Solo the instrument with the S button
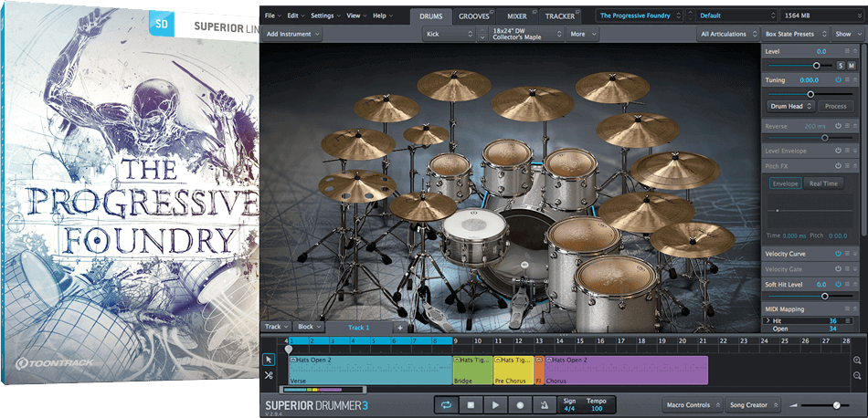The image size is (868, 418). (x=840, y=66)
